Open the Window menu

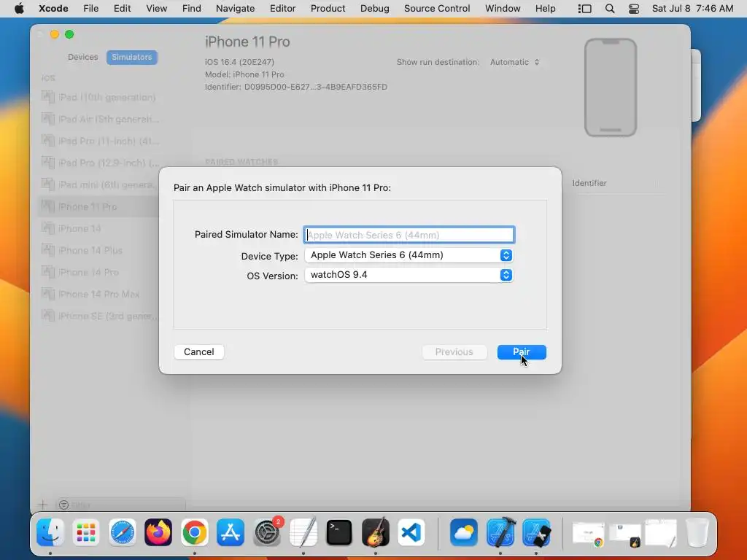tap(503, 9)
